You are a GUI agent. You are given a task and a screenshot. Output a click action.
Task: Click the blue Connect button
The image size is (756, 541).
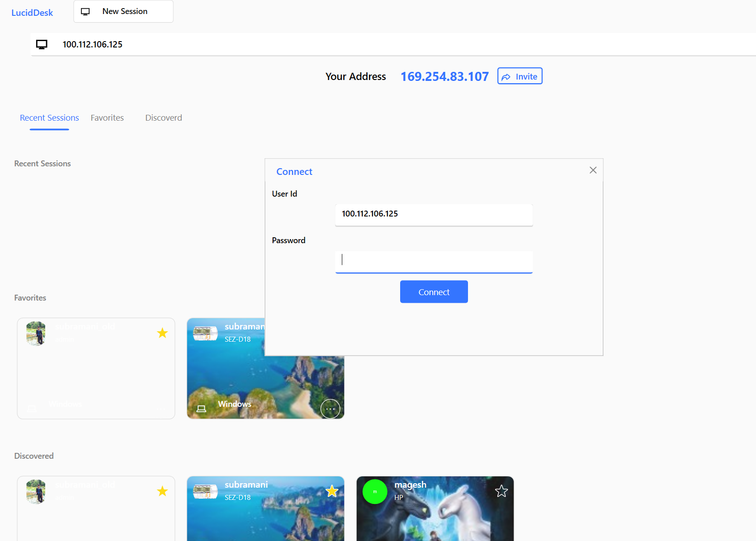coord(434,292)
